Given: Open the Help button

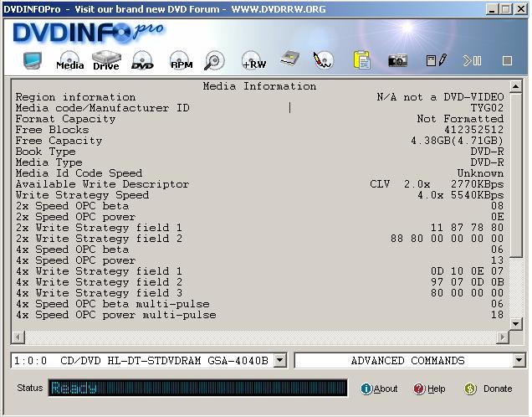Looking at the screenshot, I should point(430,389).
